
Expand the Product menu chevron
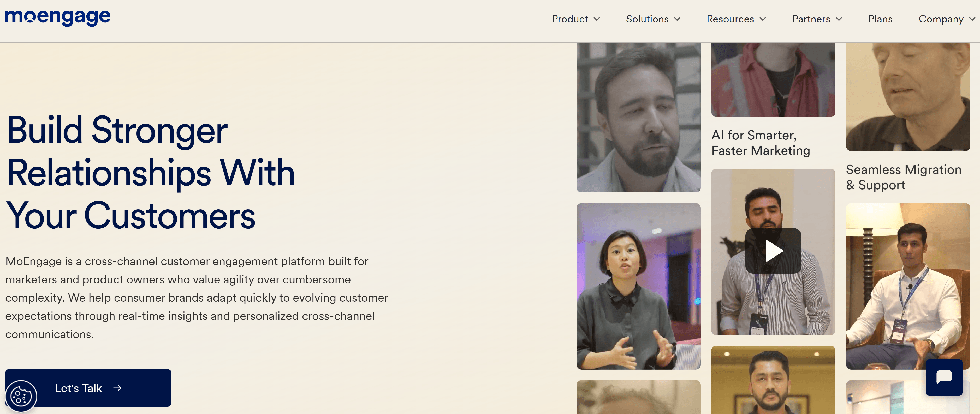pos(597,19)
